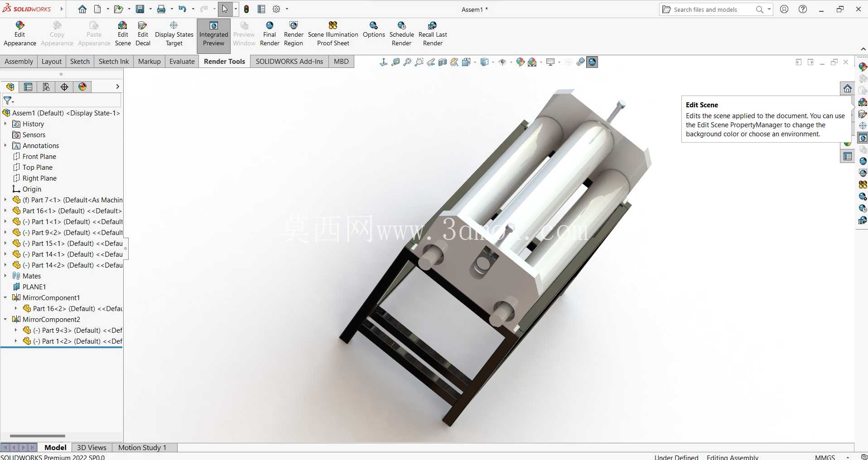Screen dimensions: 868x460
Task: Open the Save dropdown arrow
Action: [x=150, y=9]
